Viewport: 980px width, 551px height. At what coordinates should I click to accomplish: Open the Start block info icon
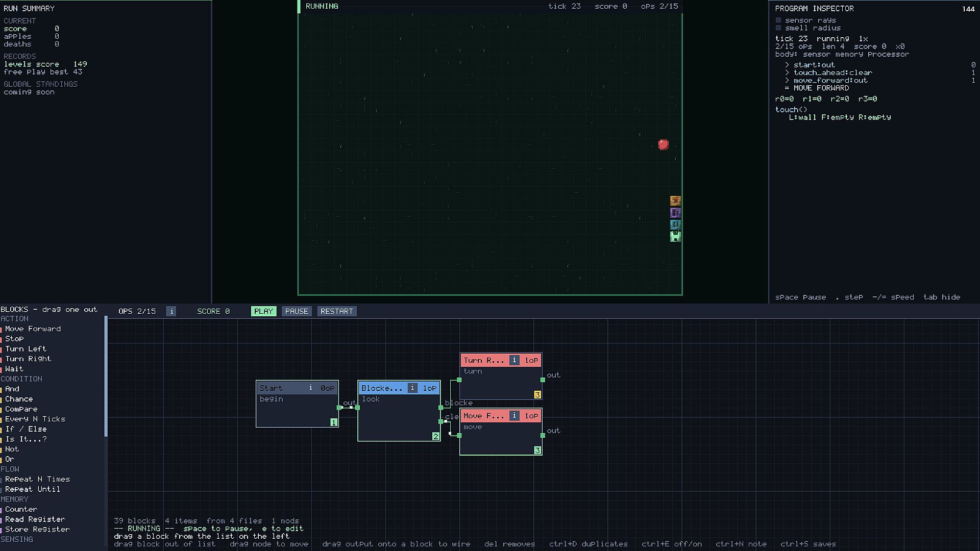[310, 388]
